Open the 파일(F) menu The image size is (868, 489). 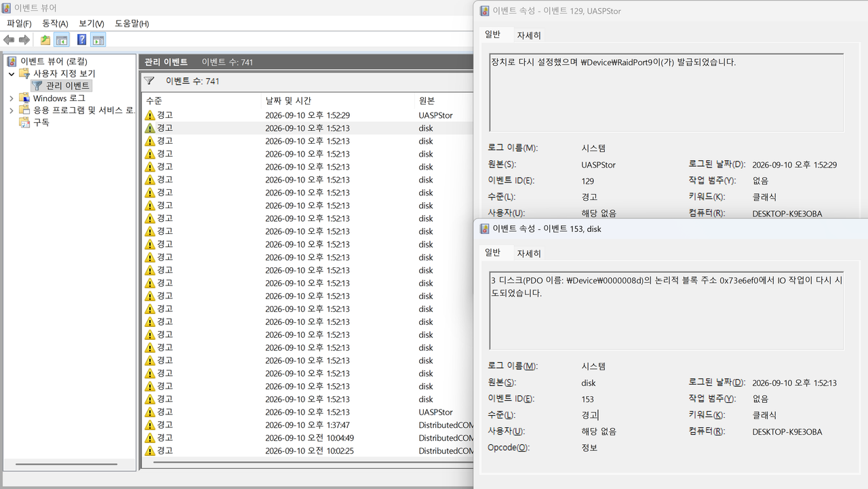(18, 24)
